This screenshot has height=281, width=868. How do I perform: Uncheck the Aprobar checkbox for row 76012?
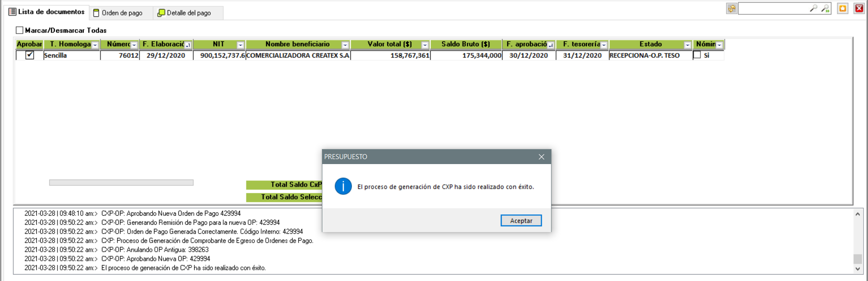click(x=30, y=55)
